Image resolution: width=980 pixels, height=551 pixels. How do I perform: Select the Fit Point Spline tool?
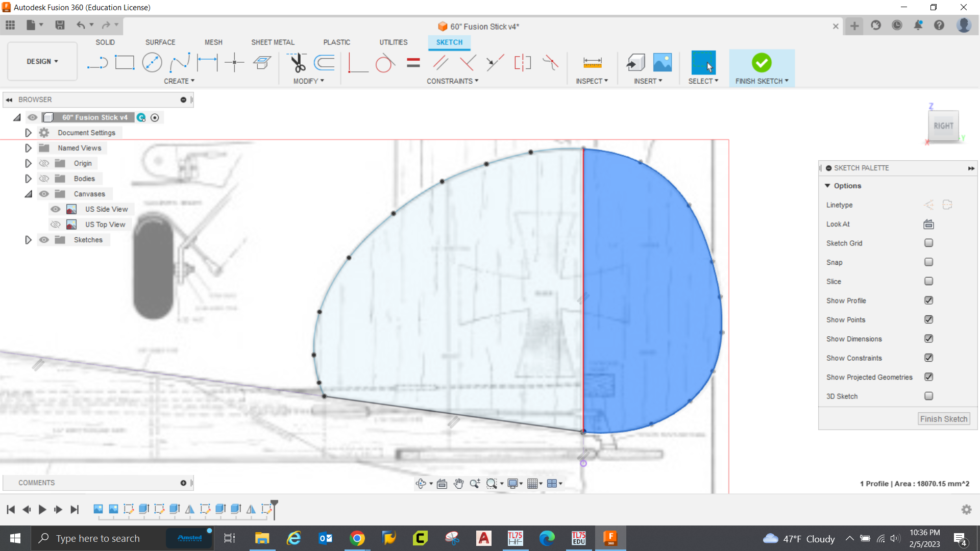180,63
